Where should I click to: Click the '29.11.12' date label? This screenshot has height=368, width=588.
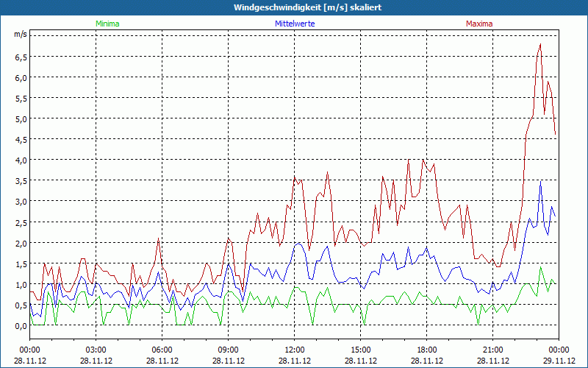click(x=559, y=361)
